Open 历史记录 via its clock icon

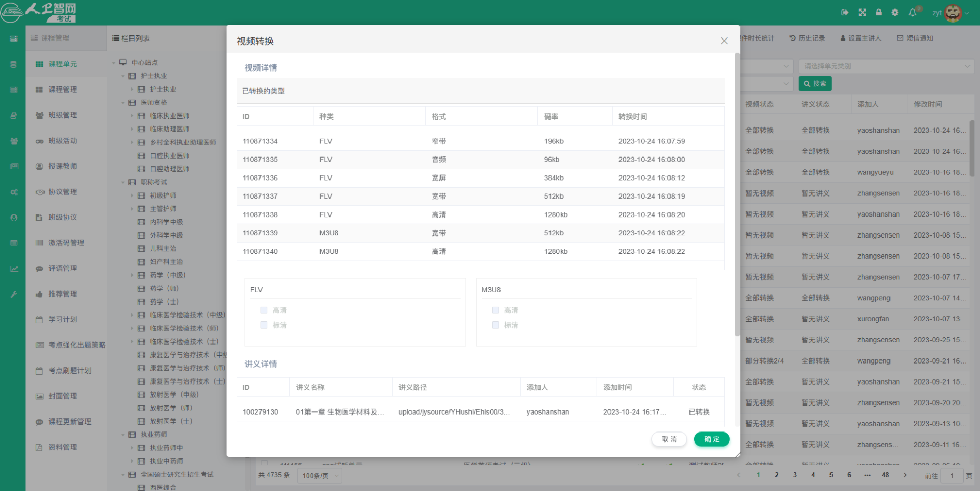click(x=792, y=37)
